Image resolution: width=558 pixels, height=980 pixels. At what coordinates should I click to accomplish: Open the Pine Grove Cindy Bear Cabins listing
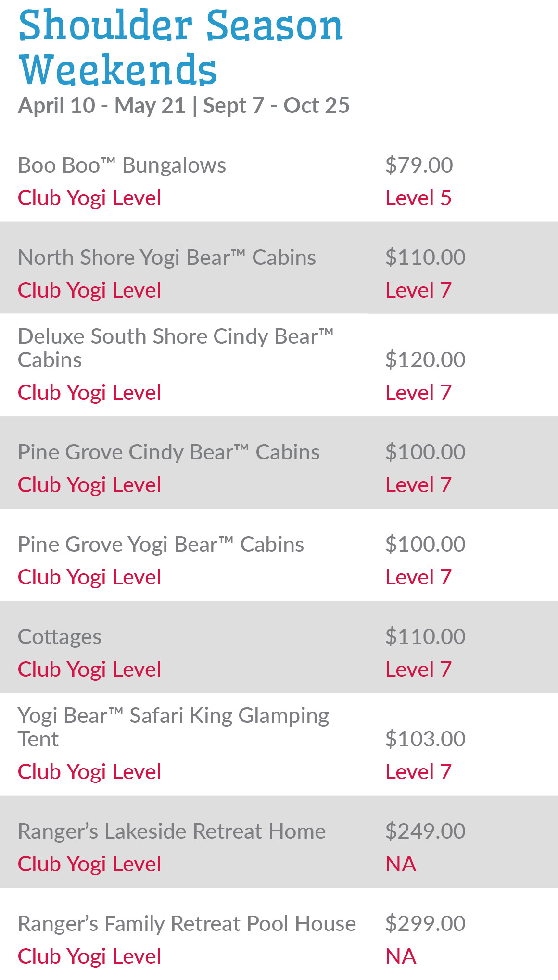[x=168, y=452]
